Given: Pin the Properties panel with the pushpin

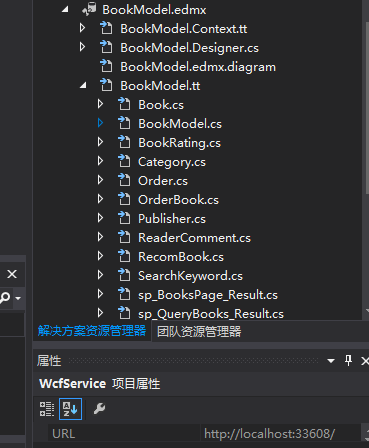Looking at the screenshot, I should pos(348,360).
